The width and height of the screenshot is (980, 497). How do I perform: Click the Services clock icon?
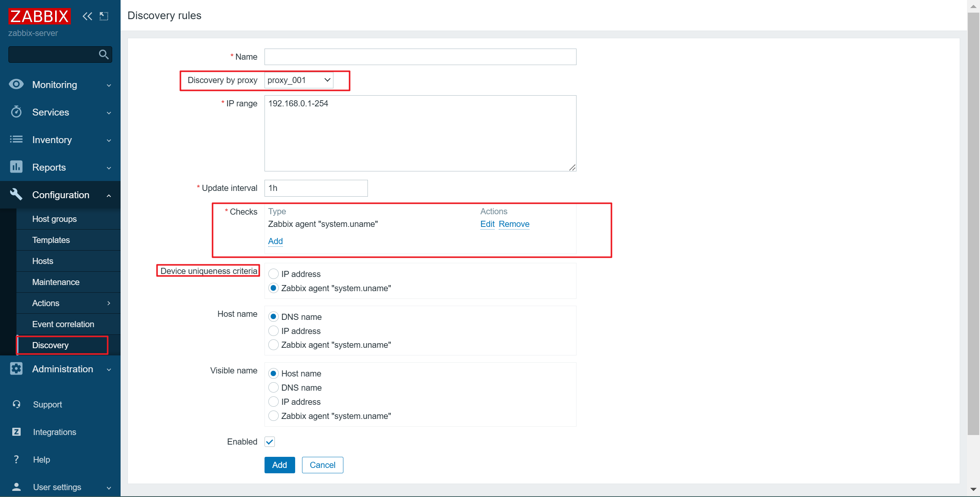[16, 112]
